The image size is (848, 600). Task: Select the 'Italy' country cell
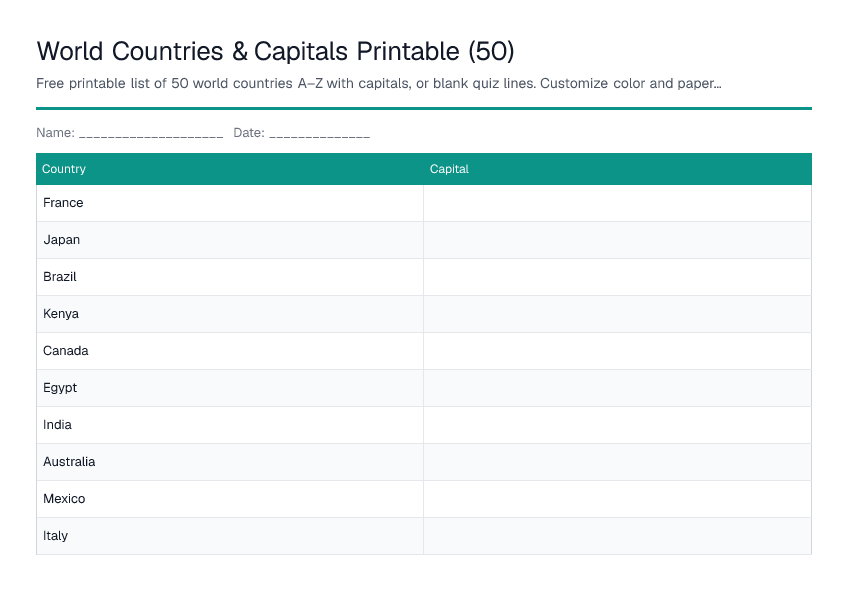230,536
